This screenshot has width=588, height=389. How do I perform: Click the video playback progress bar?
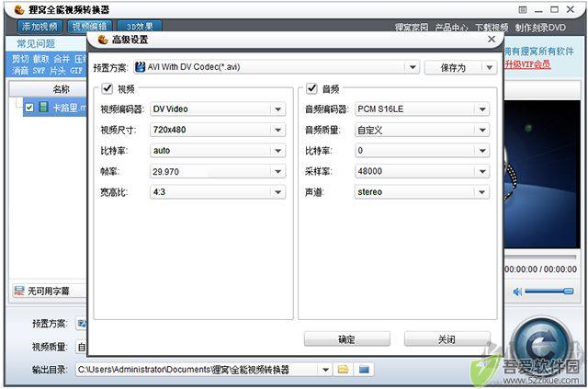pos(540,257)
